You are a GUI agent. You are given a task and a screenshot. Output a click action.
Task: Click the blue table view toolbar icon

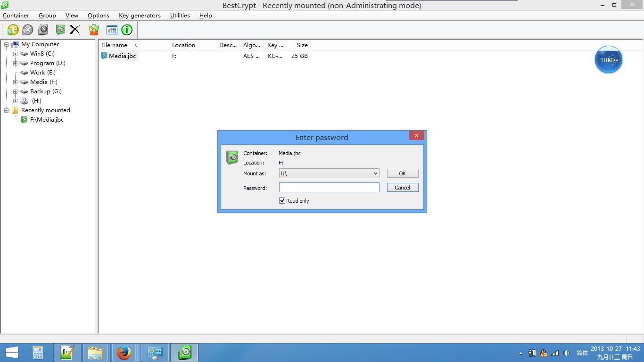[x=112, y=30]
